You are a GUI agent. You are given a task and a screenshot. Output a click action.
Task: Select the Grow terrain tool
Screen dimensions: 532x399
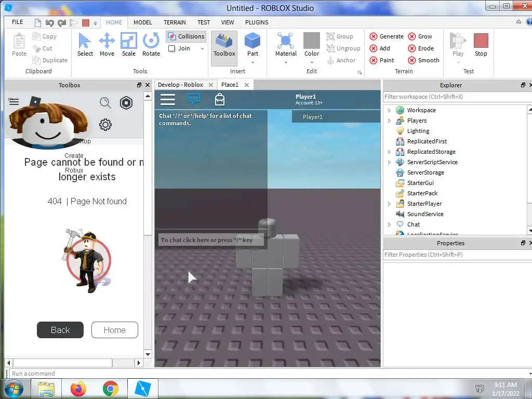coord(420,36)
